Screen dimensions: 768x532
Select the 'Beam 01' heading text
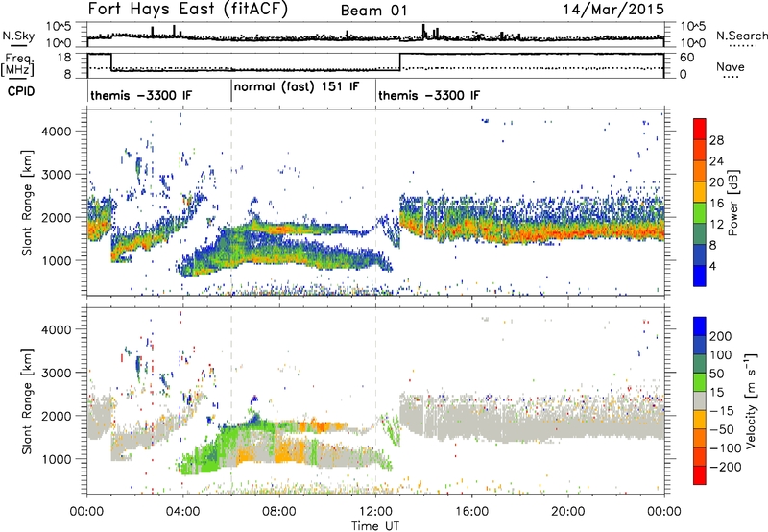pyautogui.click(x=373, y=11)
